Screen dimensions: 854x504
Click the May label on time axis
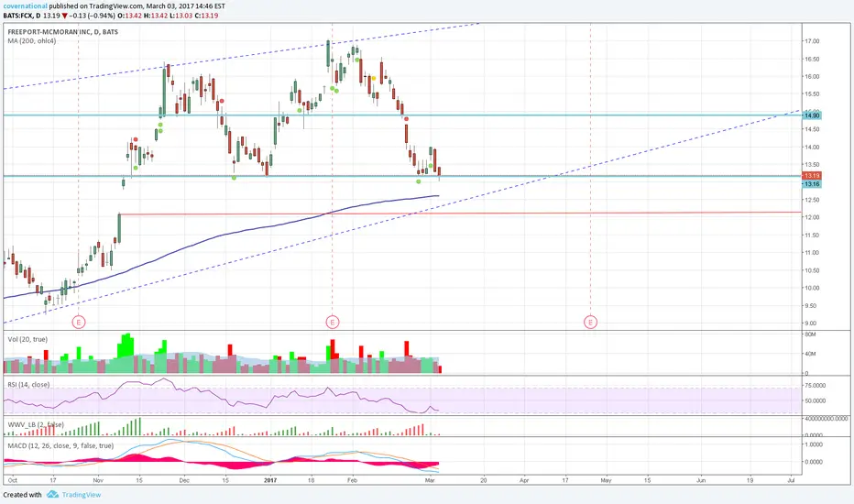pos(606,480)
